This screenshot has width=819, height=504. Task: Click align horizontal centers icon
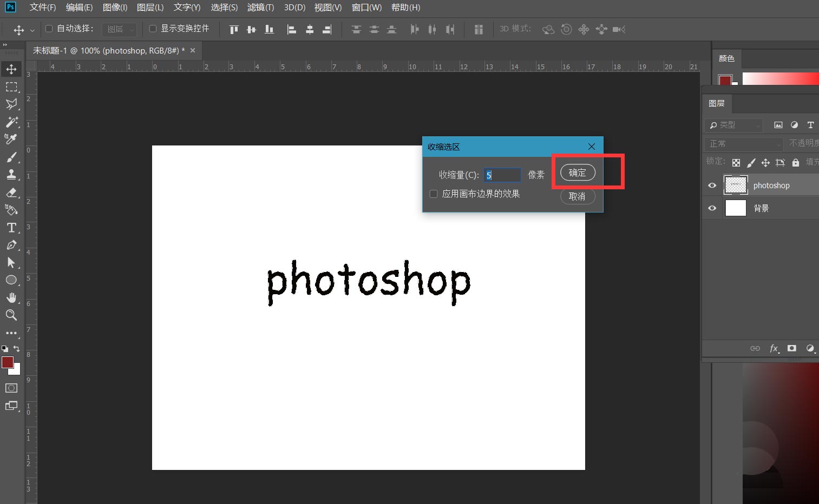click(x=310, y=29)
